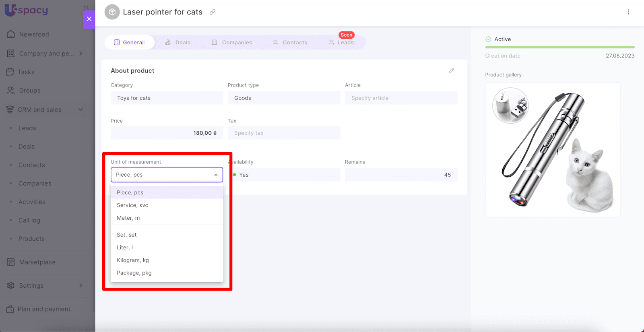The height and width of the screenshot is (332, 644).
Task: Click the pencil edit icon in About product
Action: click(x=451, y=71)
